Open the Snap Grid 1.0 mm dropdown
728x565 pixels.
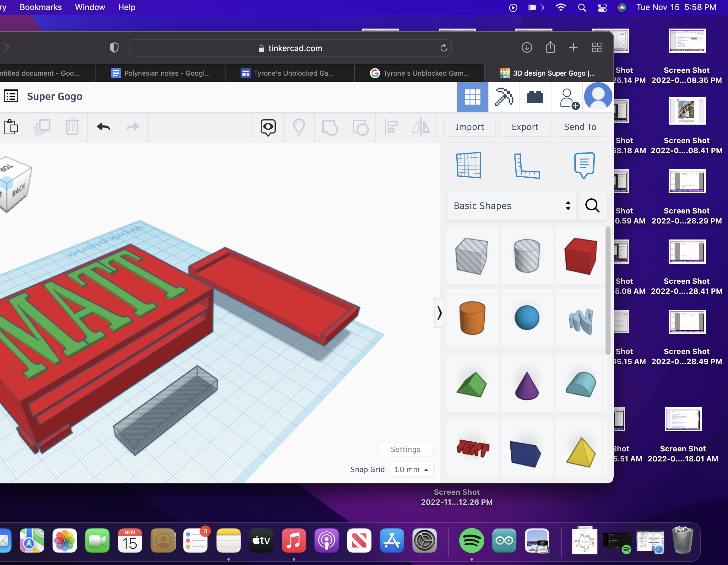coord(411,469)
